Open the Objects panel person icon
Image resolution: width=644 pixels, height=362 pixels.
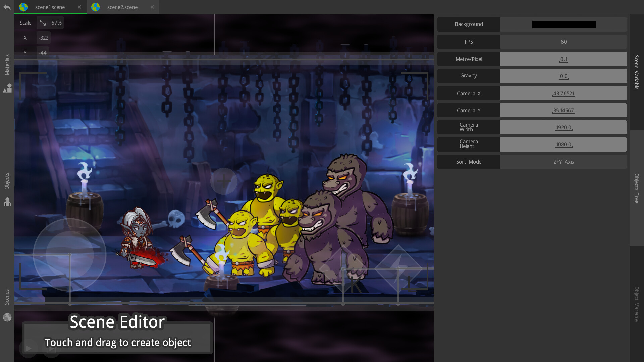click(7, 202)
